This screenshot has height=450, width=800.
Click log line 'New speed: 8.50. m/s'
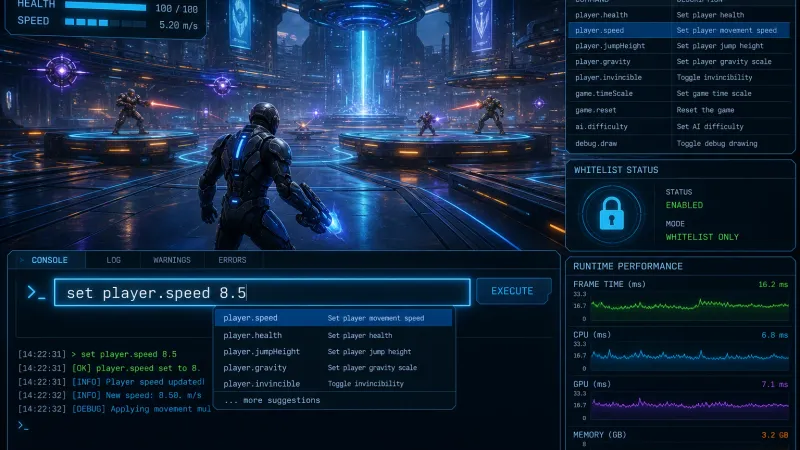pos(110,395)
